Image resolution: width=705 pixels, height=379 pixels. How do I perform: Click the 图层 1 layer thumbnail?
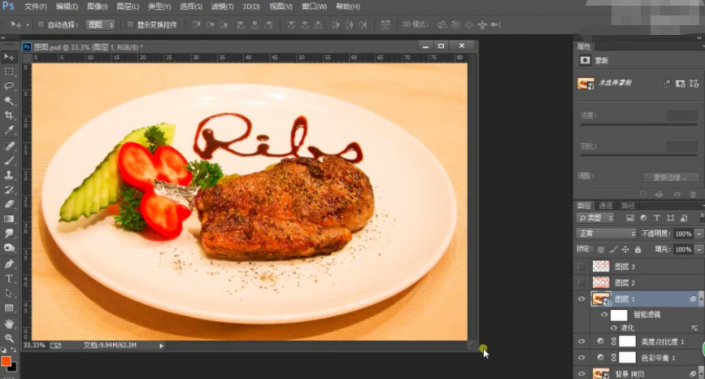601,299
